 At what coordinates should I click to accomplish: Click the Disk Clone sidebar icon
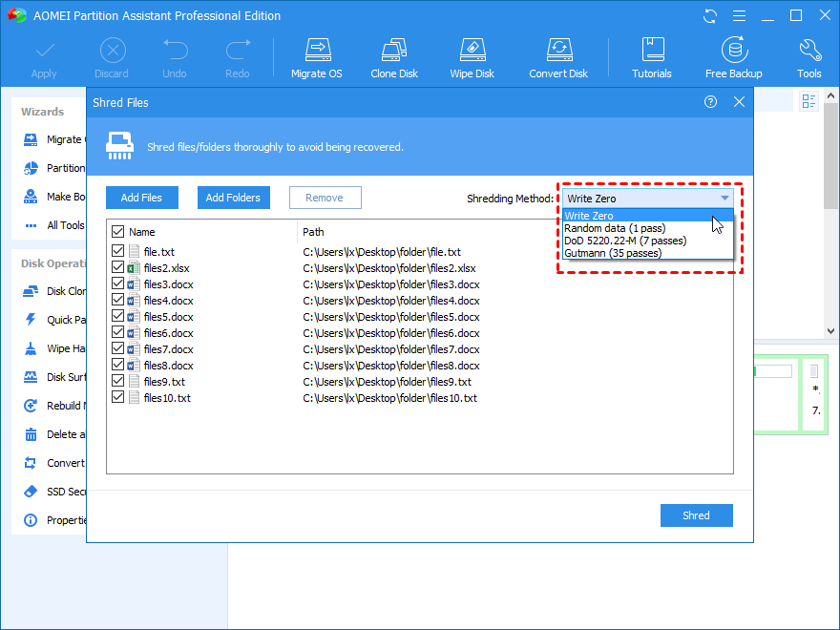[31, 291]
